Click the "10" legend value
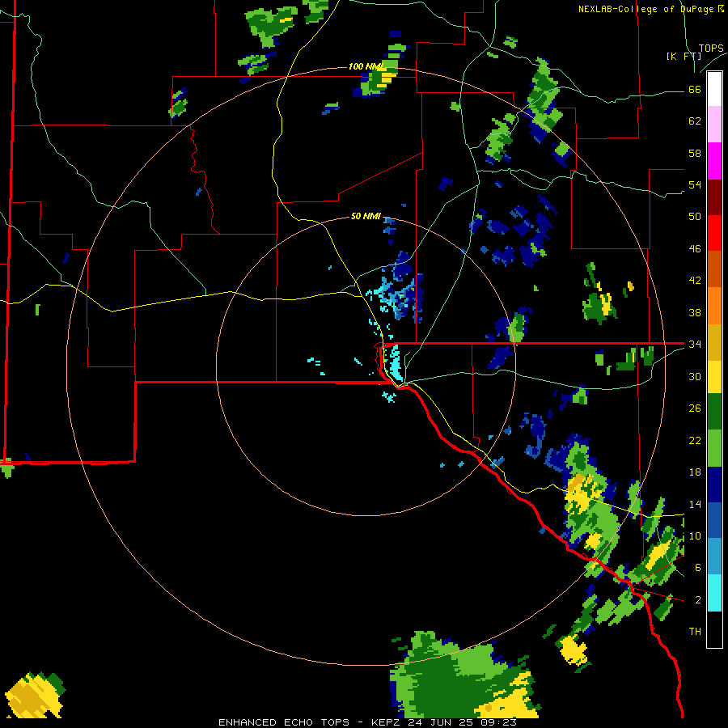The image size is (728, 728). click(695, 536)
